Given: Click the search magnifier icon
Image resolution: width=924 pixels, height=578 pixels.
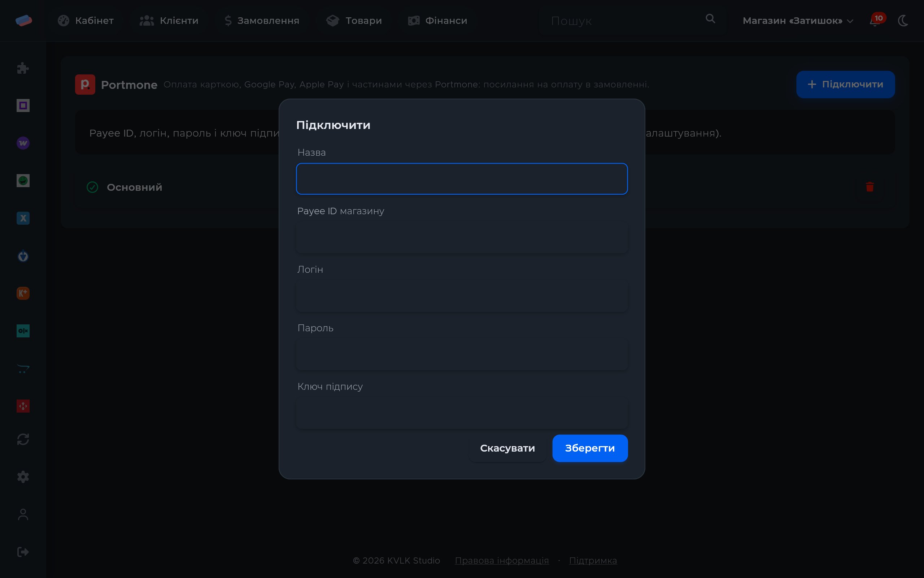Looking at the screenshot, I should tap(710, 19).
